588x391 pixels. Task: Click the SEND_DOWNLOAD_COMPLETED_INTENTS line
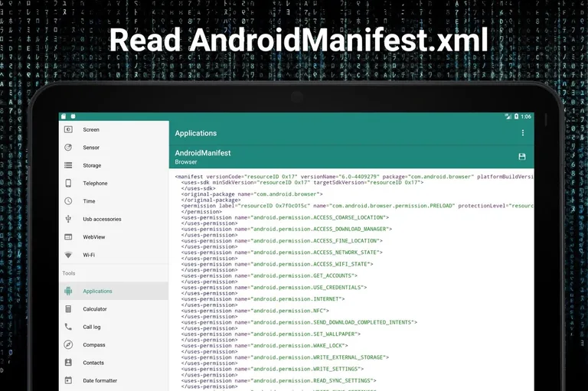[299, 322]
